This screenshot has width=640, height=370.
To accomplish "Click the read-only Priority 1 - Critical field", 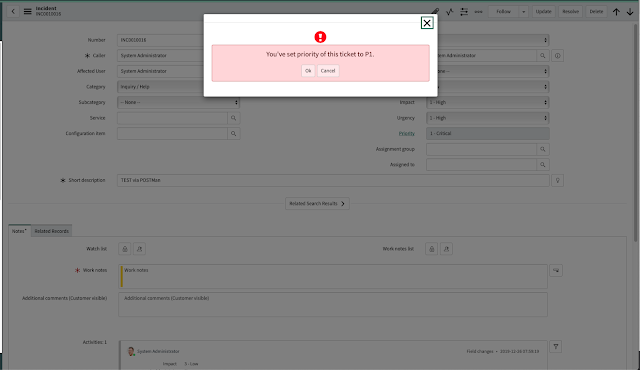I will point(487,133).
